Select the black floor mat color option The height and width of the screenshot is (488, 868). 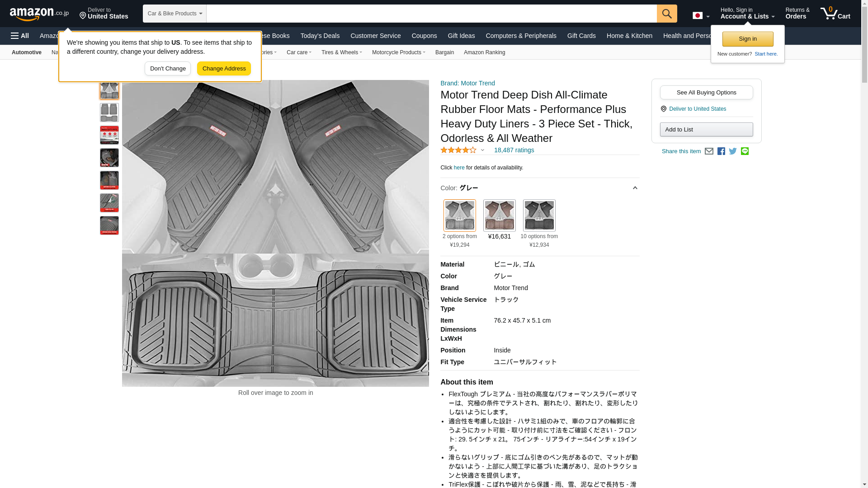tap(539, 216)
